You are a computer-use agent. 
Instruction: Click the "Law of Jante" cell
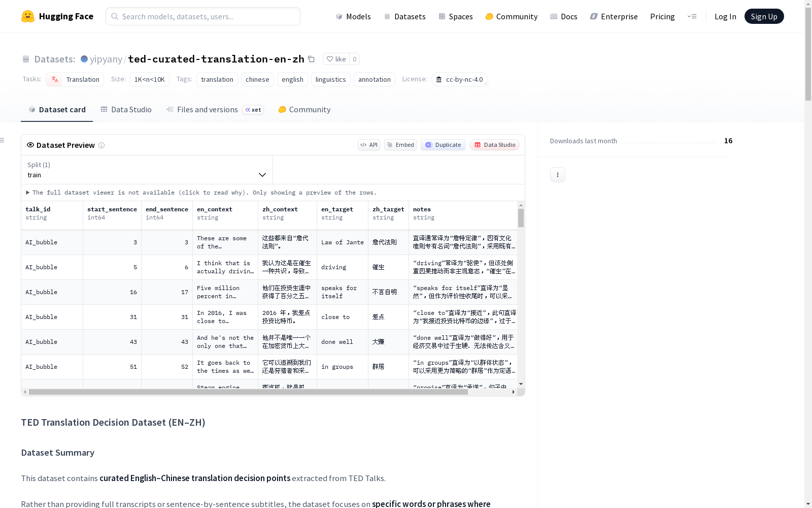tap(343, 243)
